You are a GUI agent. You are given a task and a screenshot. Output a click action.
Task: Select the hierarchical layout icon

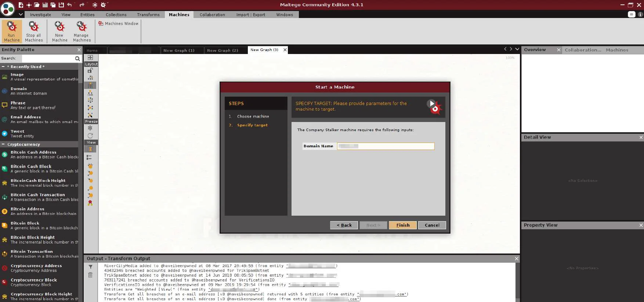pyautogui.click(x=90, y=93)
